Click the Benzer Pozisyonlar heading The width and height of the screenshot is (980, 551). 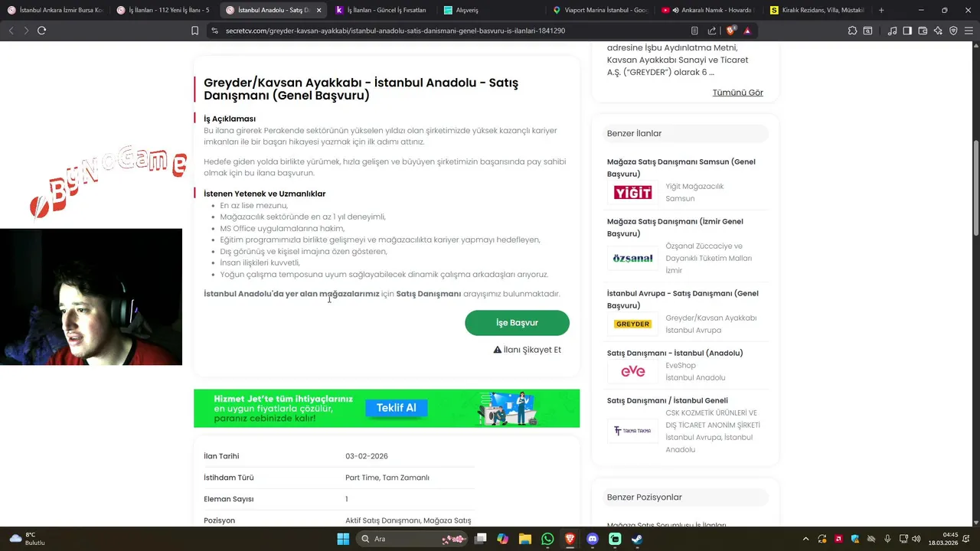[644, 497]
